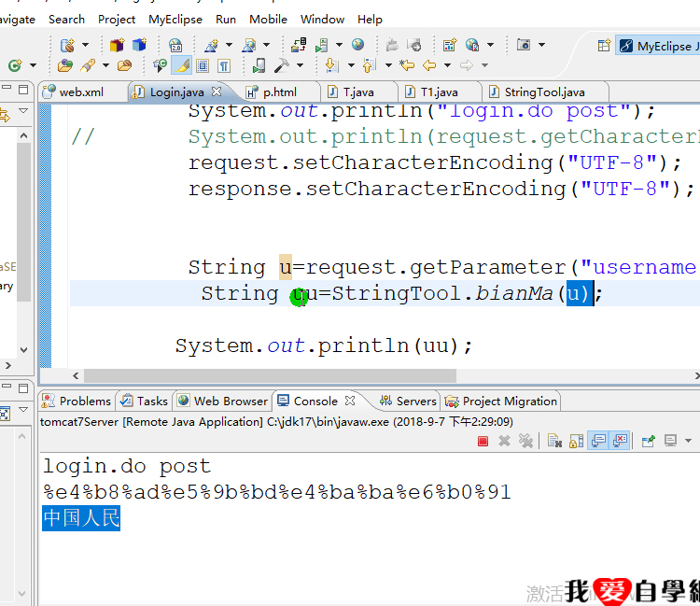Image resolution: width=700 pixels, height=606 pixels.
Task: Toggle show whitespace characters pilcrow icon
Action: pyautogui.click(x=224, y=66)
